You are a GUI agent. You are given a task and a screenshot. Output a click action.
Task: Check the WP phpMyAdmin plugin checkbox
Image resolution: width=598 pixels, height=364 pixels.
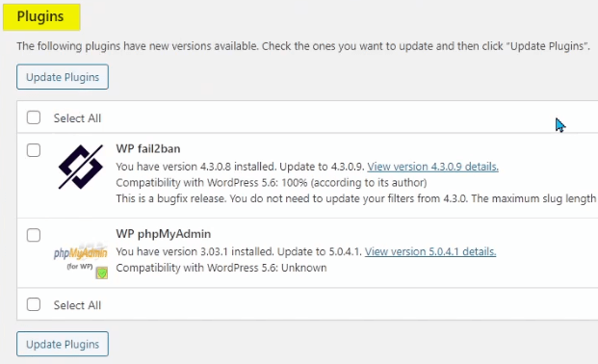(x=34, y=235)
